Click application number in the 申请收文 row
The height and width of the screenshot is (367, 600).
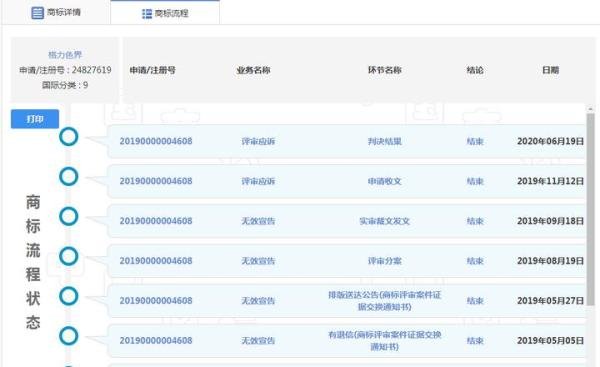pyautogui.click(x=156, y=181)
